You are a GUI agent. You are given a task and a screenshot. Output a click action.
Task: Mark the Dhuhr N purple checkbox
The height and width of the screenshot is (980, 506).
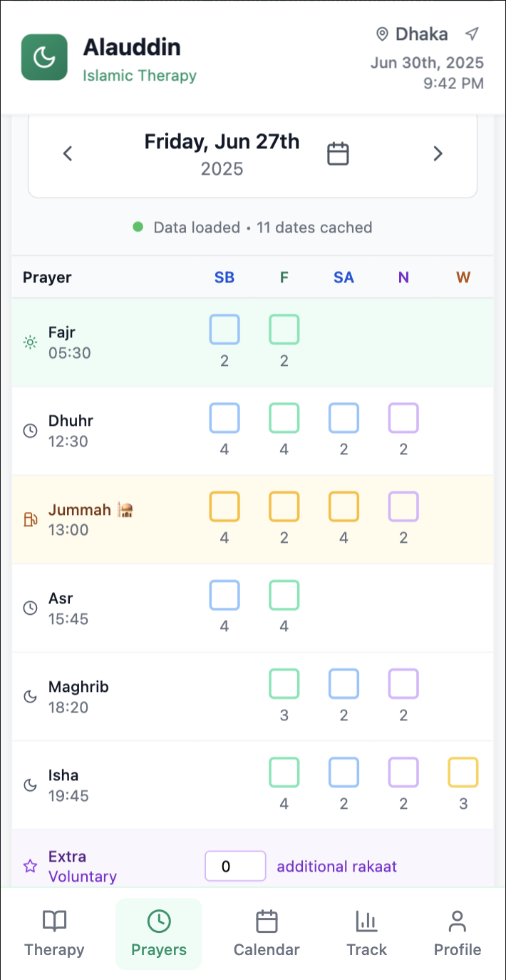click(x=403, y=418)
